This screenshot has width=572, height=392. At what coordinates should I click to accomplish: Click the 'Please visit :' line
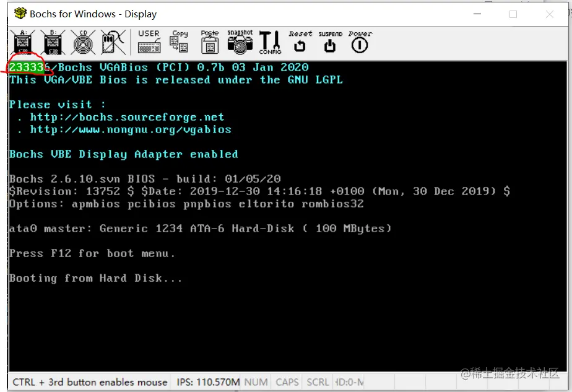pyautogui.click(x=58, y=105)
